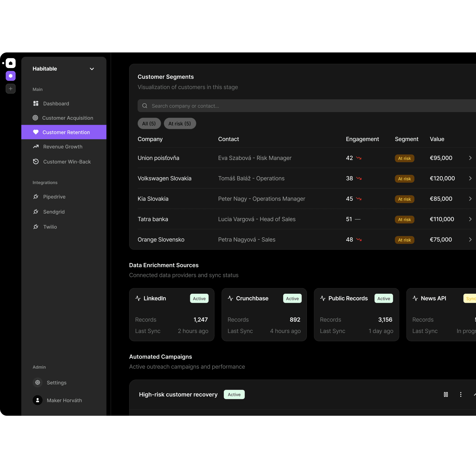
Task: Click the Customer Retention heart icon
Action: (x=36, y=132)
